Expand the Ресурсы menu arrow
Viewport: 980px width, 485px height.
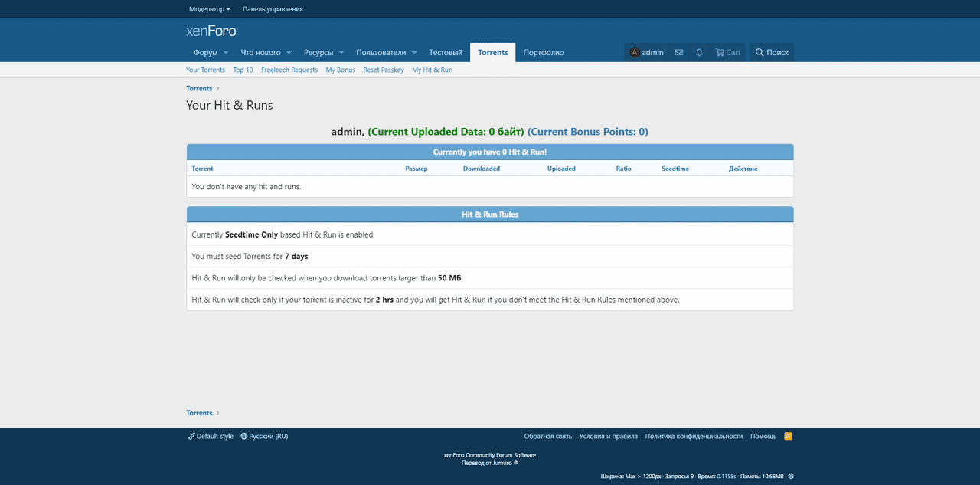coord(341,53)
